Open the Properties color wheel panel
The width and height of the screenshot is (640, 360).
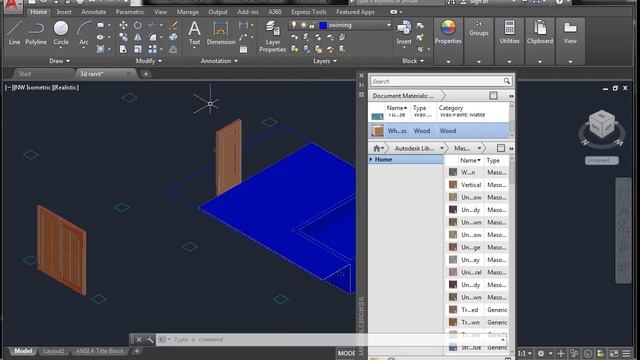tap(448, 33)
